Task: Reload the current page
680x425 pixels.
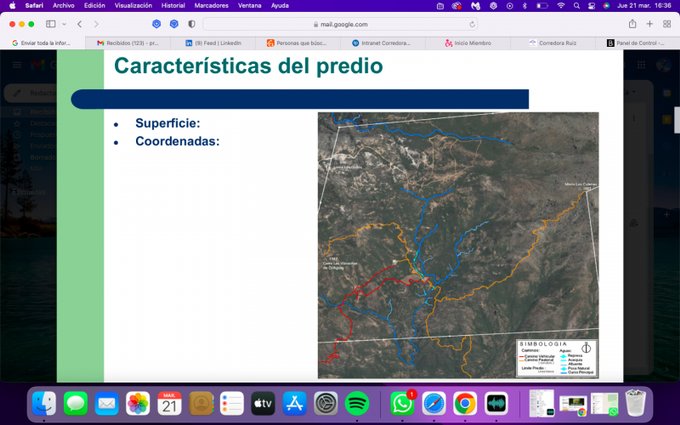Action: (x=472, y=25)
